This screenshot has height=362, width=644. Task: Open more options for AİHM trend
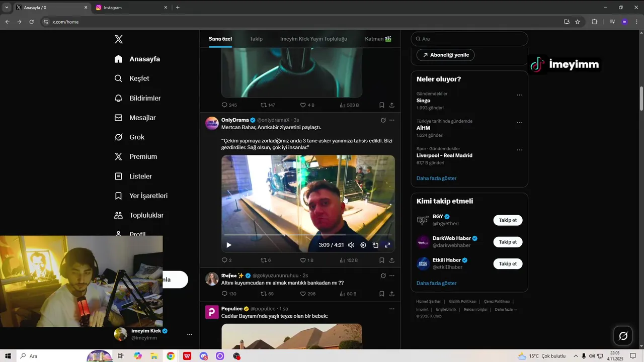pos(519,123)
